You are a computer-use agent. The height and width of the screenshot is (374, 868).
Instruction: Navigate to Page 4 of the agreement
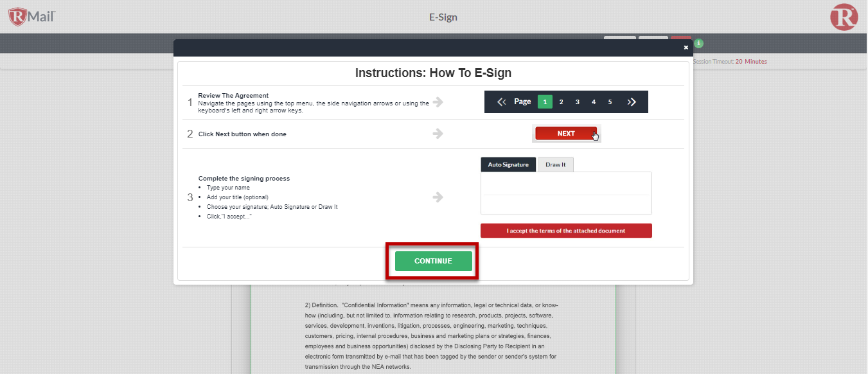tap(593, 101)
